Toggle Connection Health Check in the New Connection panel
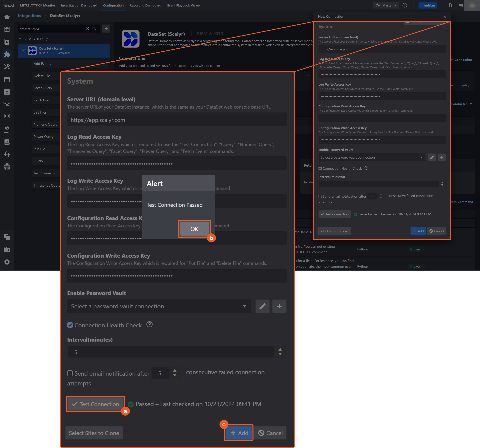 pyautogui.click(x=320, y=168)
